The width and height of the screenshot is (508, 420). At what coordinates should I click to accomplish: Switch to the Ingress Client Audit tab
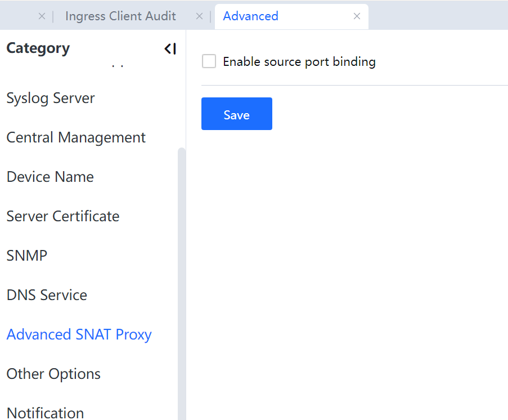[120, 16]
